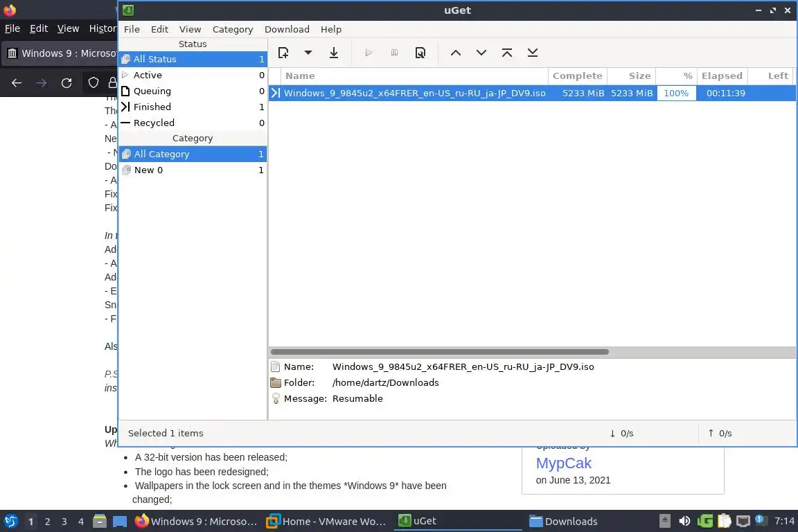Select All Status row
798x532 pixels.
pos(193,59)
